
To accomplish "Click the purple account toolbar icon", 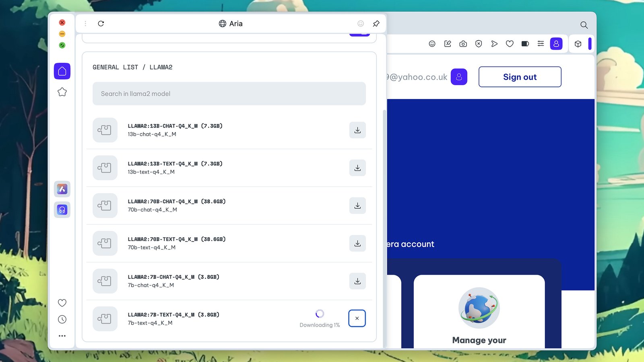I will pos(556,44).
